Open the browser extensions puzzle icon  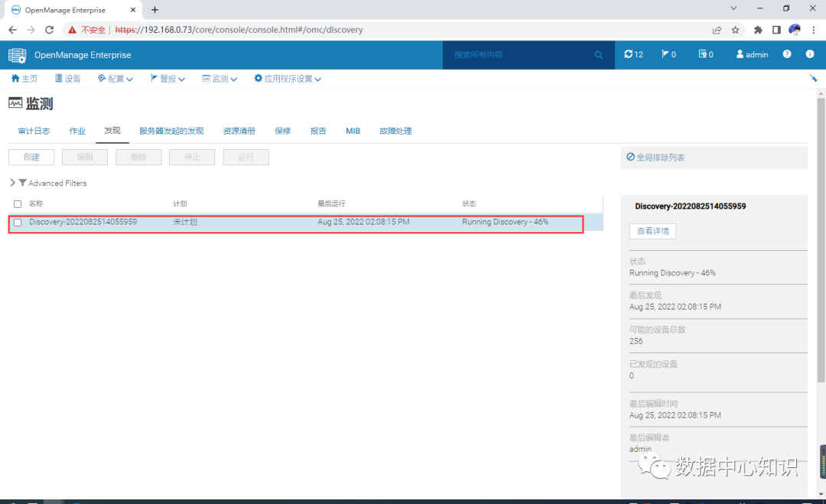(x=758, y=30)
